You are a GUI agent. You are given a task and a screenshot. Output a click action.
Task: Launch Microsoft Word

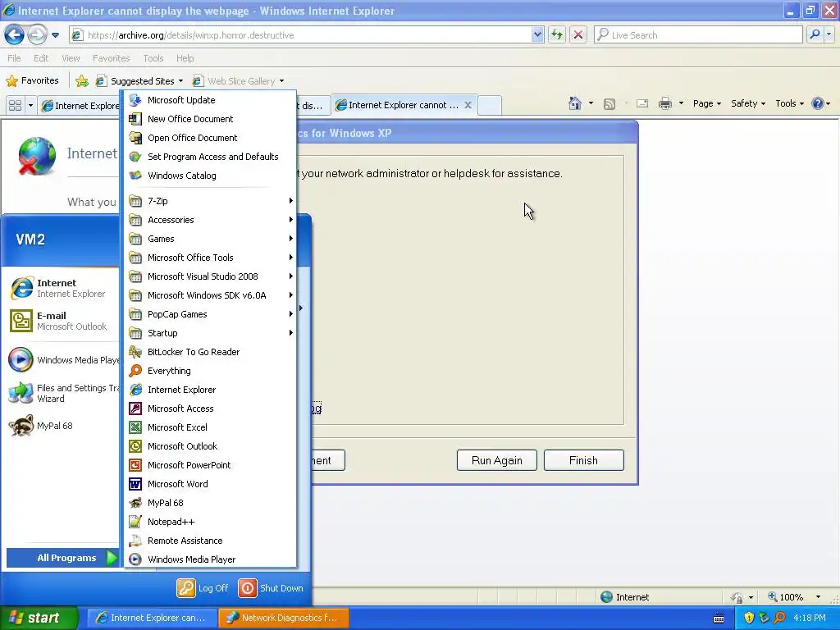pyautogui.click(x=210, y=484)
